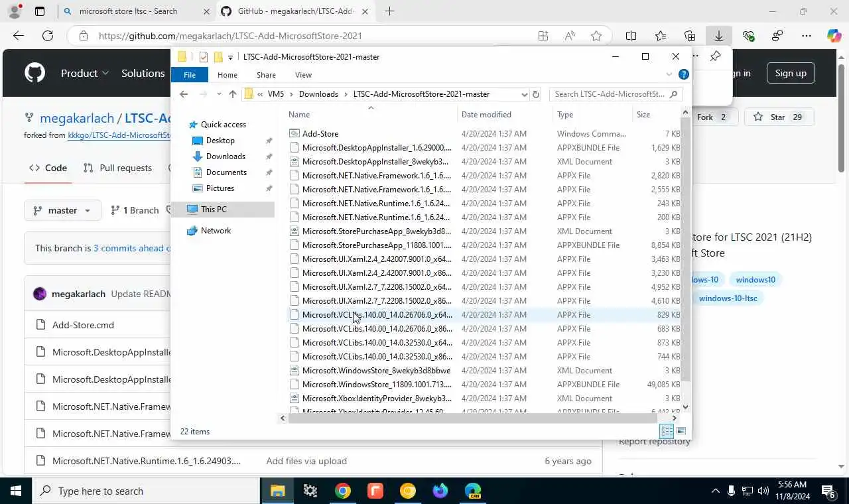
Task: Select Network in navigation pane
Action: (216, 231)
